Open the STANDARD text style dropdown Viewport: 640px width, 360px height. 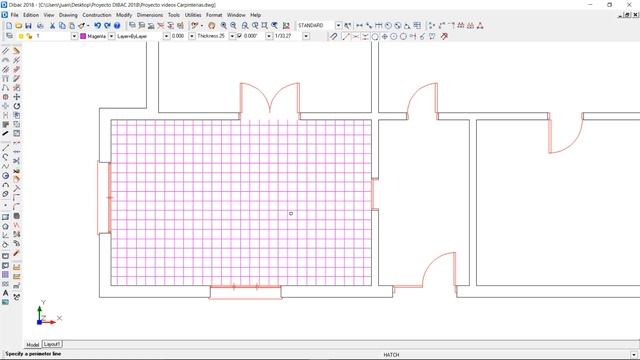pyautogui.click(x=338, y=25)
